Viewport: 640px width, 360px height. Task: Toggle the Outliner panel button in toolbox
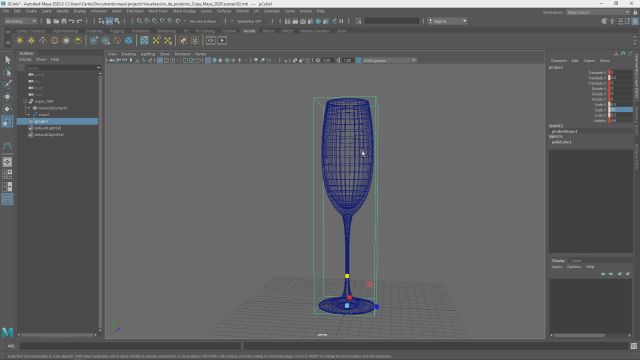[7, 200]
